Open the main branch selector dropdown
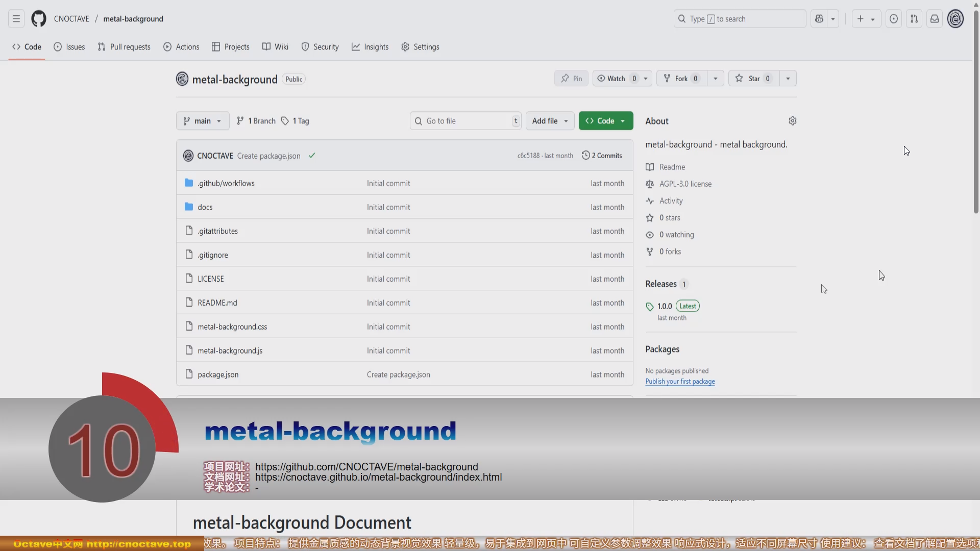The width and height of the screenshot is (980, 551). click(203, 121)
